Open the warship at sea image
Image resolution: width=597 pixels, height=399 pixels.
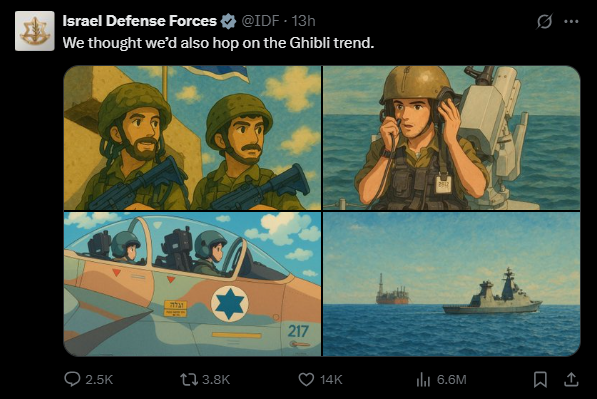[x=452, y=284]
